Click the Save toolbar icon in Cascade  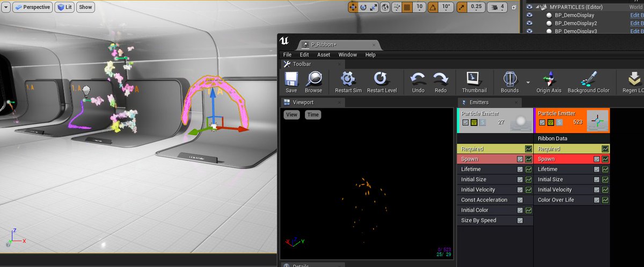pos(291,79)
